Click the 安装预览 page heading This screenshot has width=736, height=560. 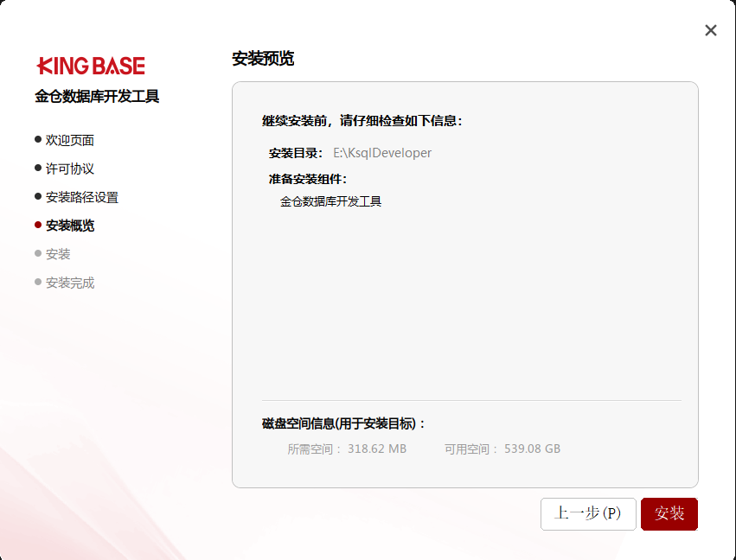263,59
